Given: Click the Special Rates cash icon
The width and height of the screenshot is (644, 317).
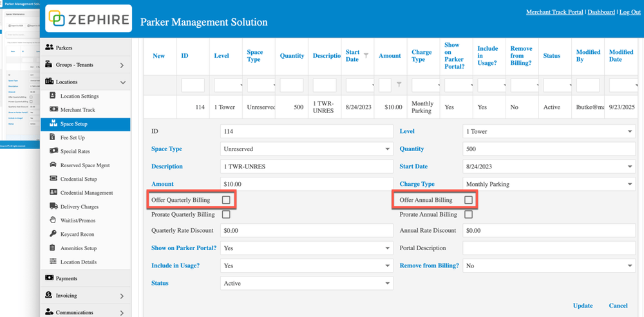Looking at the screenshot, I should tap(53, 151).
